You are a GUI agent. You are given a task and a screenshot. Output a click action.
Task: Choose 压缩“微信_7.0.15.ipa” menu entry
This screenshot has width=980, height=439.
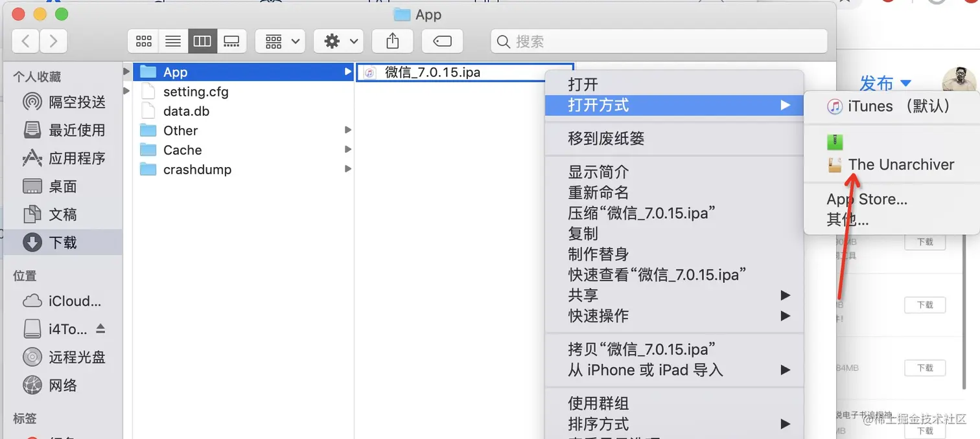[x=674, y=213]
